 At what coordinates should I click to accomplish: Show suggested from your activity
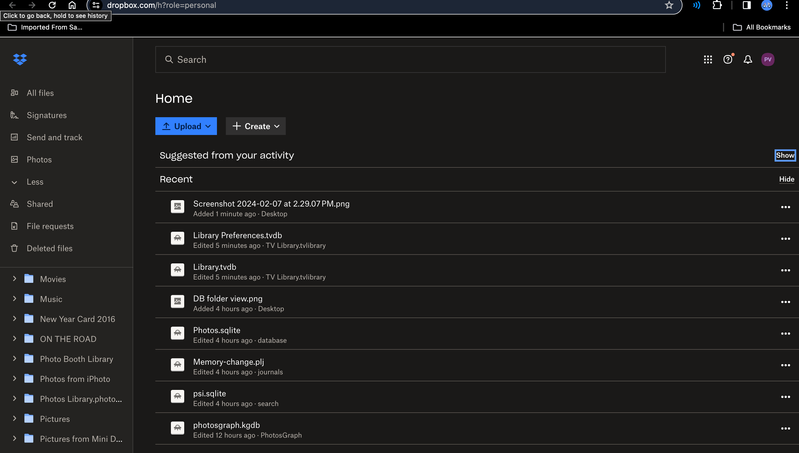pyautogui.click(x=785, y=155)
